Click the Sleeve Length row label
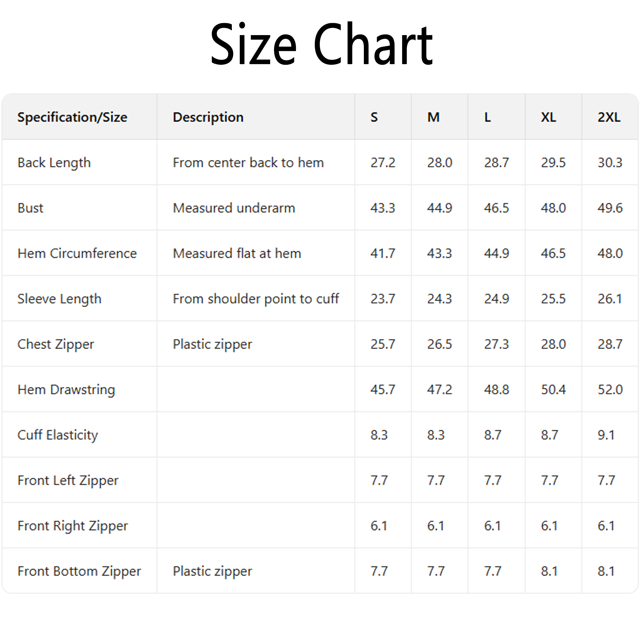644x644 pixels. (x=59, y=299)
